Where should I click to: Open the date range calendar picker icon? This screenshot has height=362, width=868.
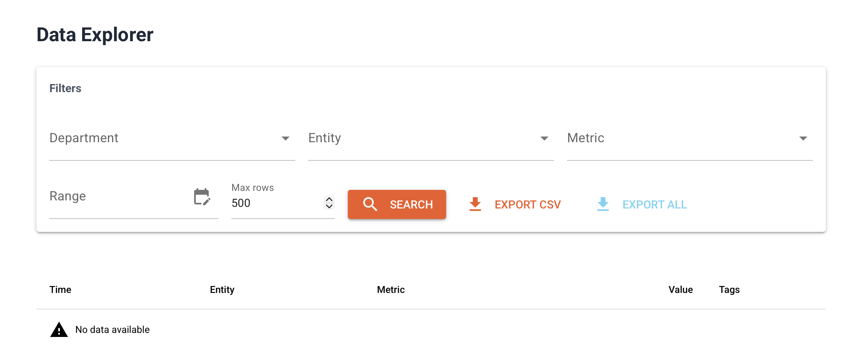pyautogui.click(x=201, y=197)
